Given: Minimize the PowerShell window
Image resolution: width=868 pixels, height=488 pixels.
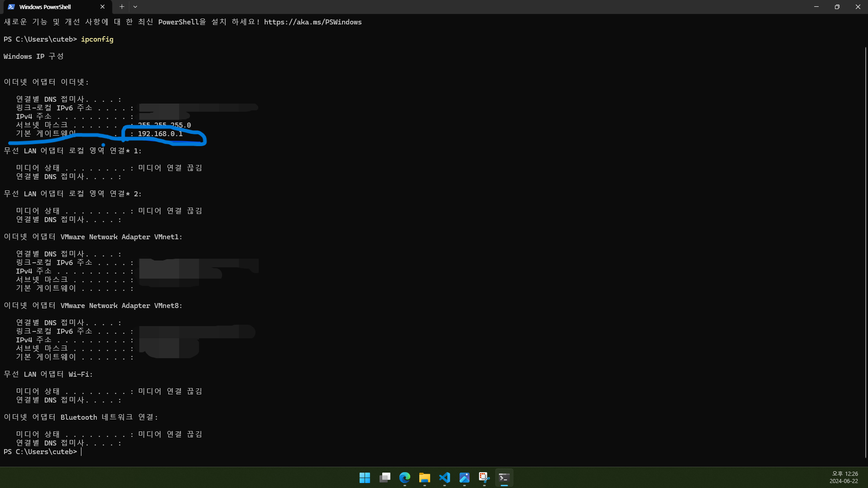Looking at the screenshot, I should [816, 7].
